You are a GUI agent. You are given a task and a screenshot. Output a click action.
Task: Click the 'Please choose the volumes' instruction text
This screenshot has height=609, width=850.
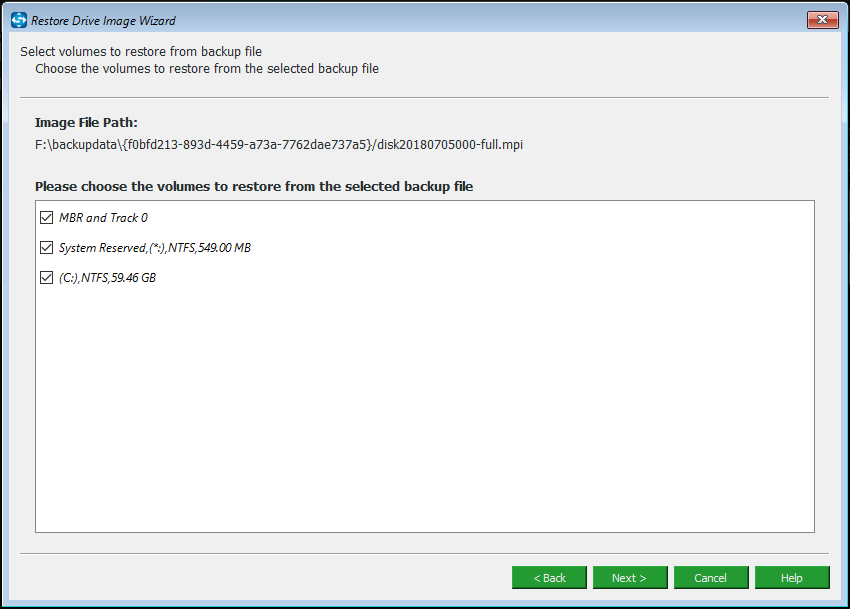[x=254, y=187]
